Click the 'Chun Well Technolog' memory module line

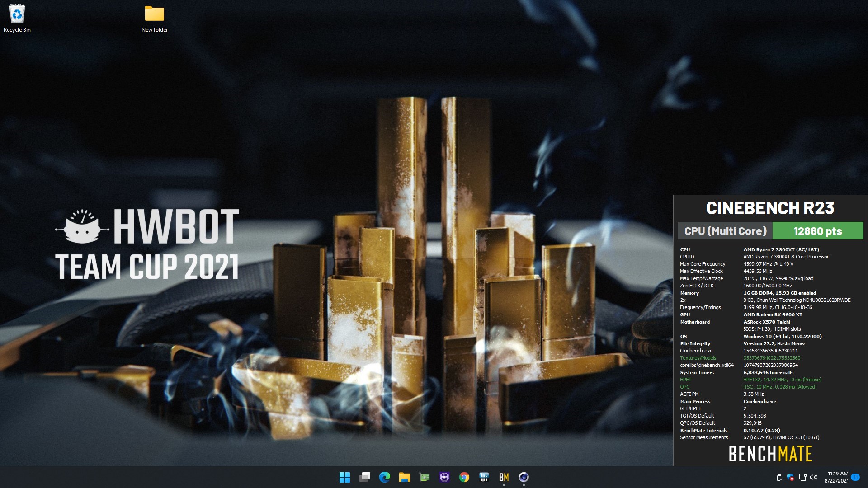click(797, 300)
